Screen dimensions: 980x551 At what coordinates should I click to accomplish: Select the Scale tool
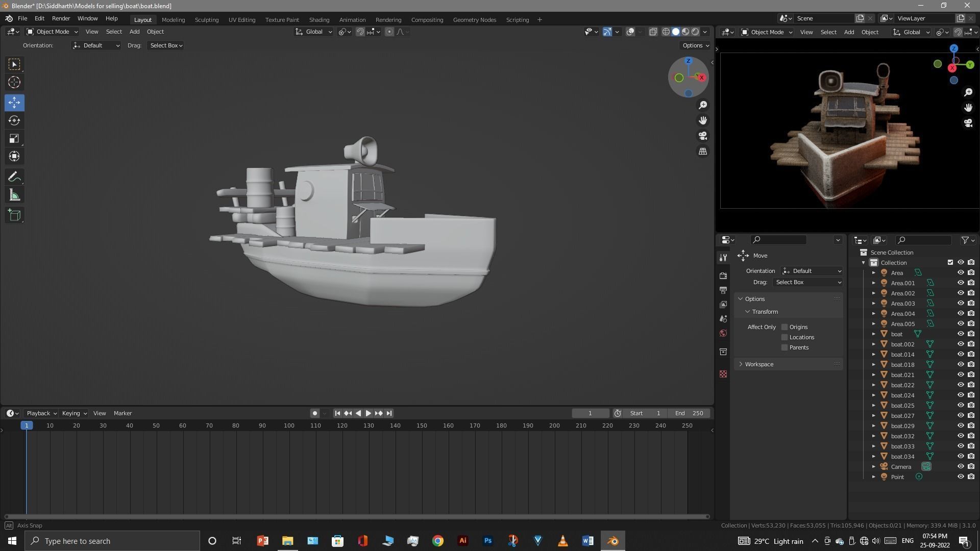(x=14, y=138)
